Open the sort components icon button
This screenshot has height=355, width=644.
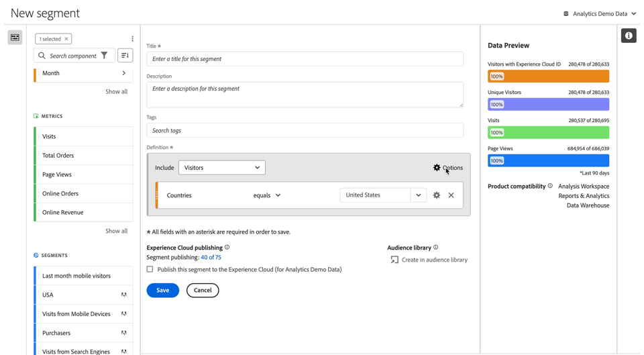click(125, 56)
